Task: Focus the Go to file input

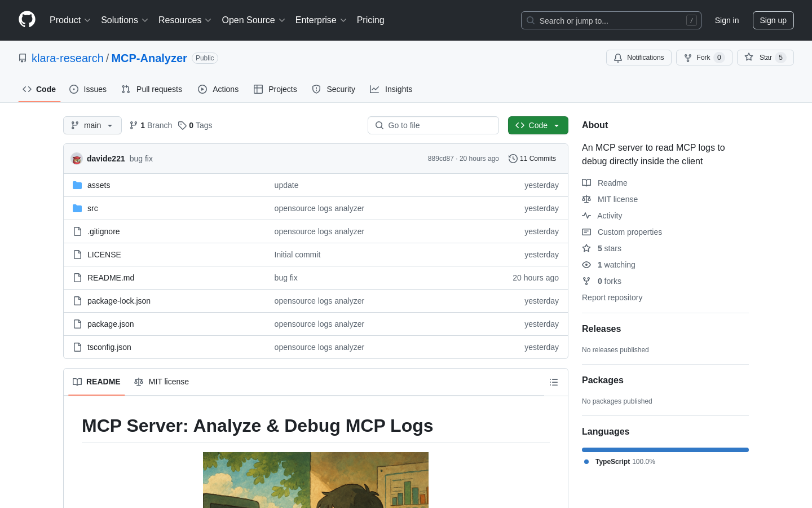Action: [433, 125]
